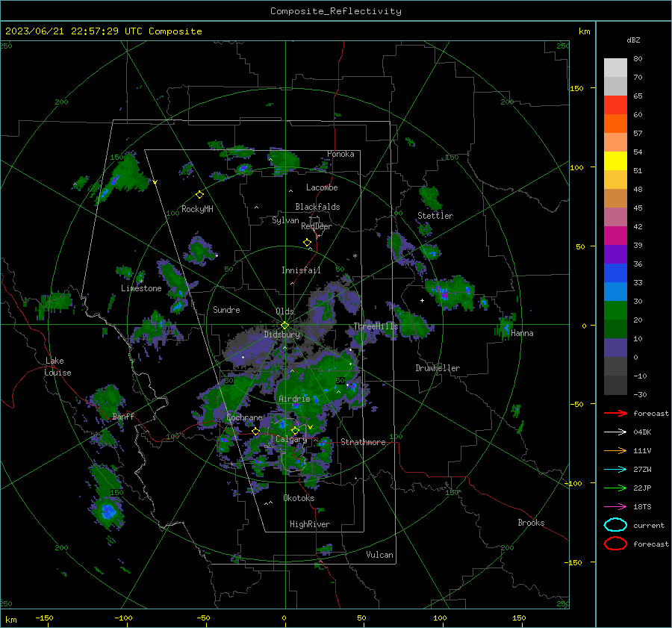Click the Hanna city label
The width and height of the screenshot is (672, 628).
coord(522,333)
